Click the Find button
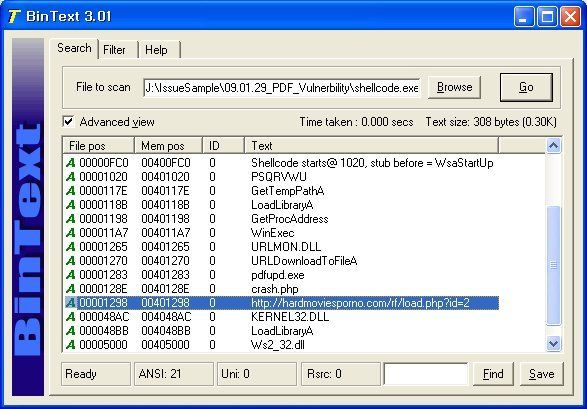587x409 pixels. pyautogui.click(x=493, y=374)
